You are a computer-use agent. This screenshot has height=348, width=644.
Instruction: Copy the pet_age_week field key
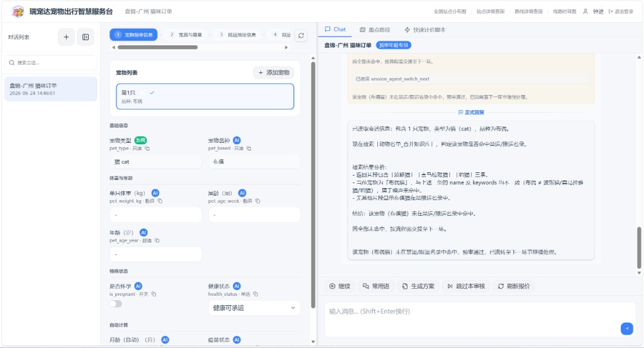coord(257,201)
